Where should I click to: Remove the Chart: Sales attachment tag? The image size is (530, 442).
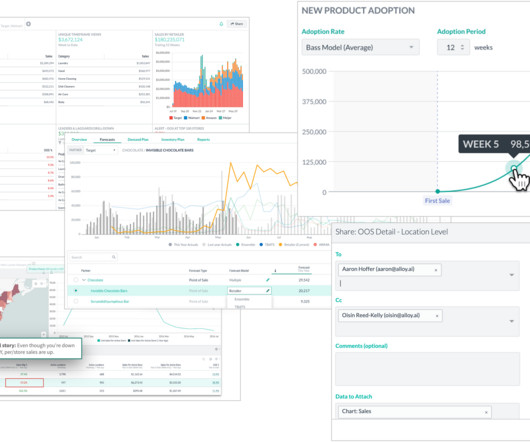click(486, 412)
